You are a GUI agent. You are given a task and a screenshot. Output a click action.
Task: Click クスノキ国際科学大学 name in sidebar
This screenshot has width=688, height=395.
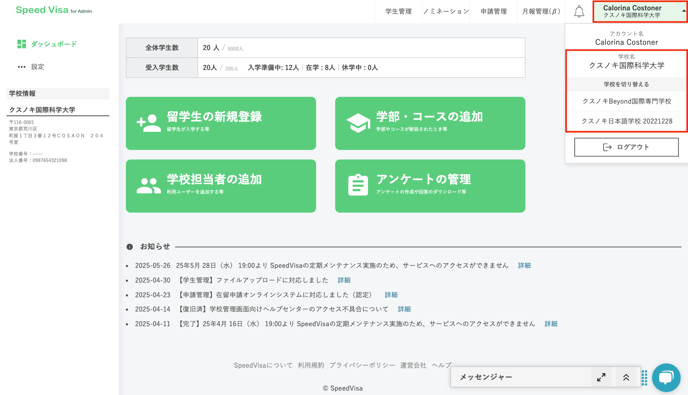tap(42, 110)
